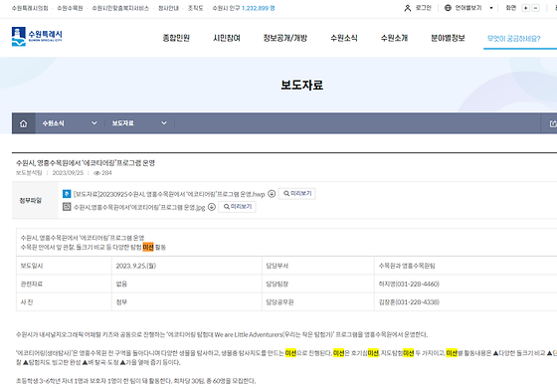Screen dimensions: 557x392
Task: Click the 무엇이 궁금하세요? search field
Action: [520, 39]
